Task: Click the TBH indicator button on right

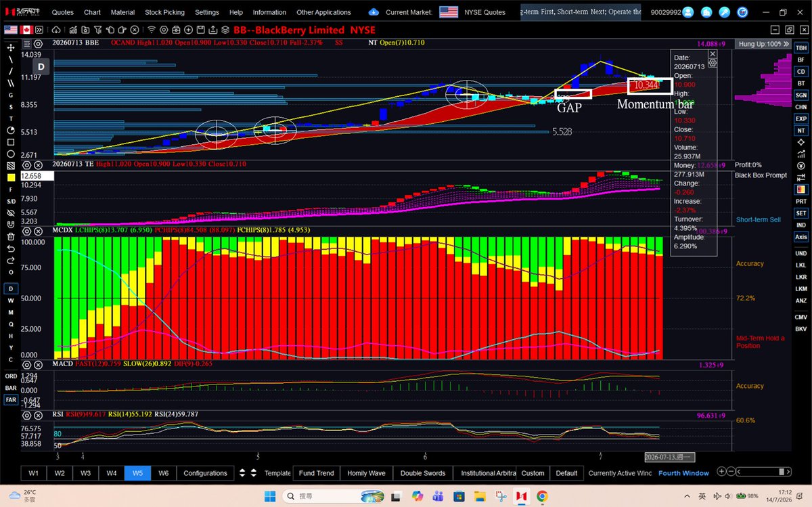Action: point(801,48)
